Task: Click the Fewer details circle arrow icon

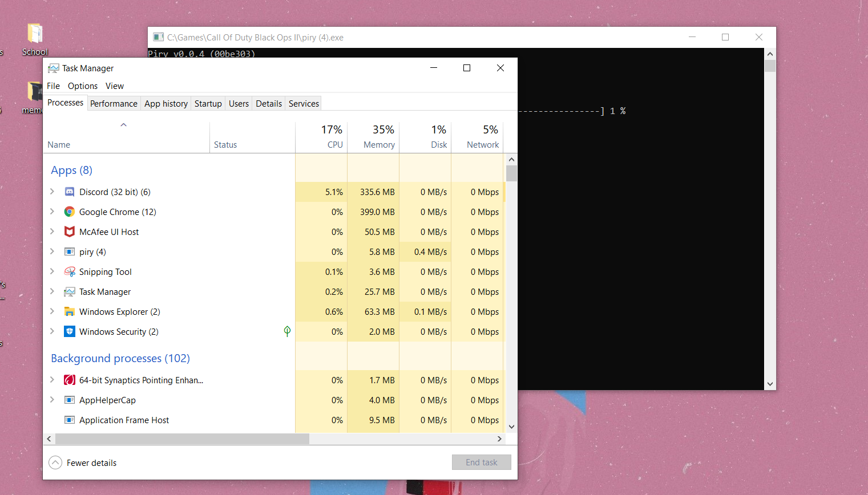Action: point(55,462)
